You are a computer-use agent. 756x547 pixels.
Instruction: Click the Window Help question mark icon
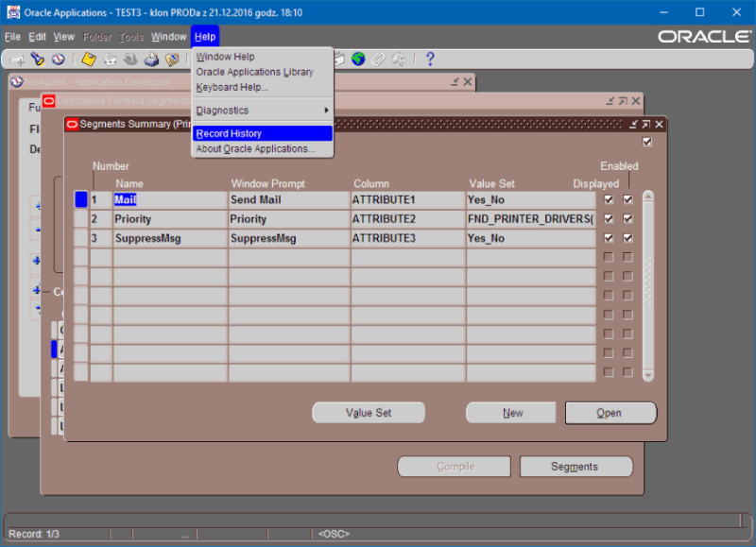[431, 59]
